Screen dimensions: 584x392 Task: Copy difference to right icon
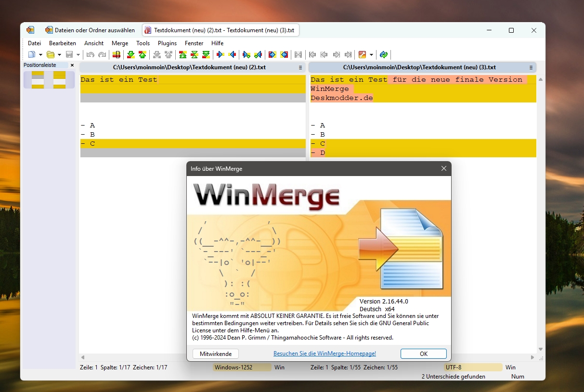220,55
